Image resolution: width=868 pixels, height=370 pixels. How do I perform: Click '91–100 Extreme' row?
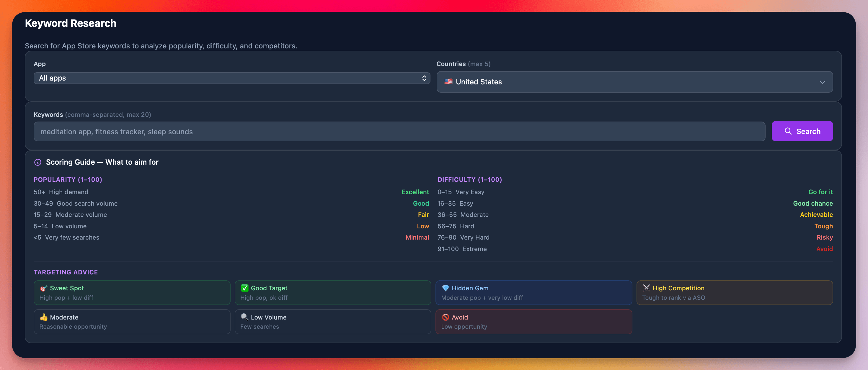coord(635,249)
